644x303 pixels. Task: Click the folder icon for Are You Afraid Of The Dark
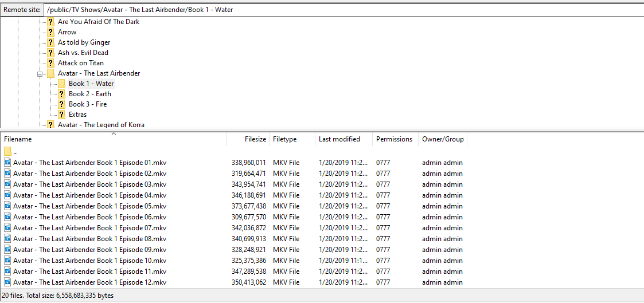click(x=50, y=22)
